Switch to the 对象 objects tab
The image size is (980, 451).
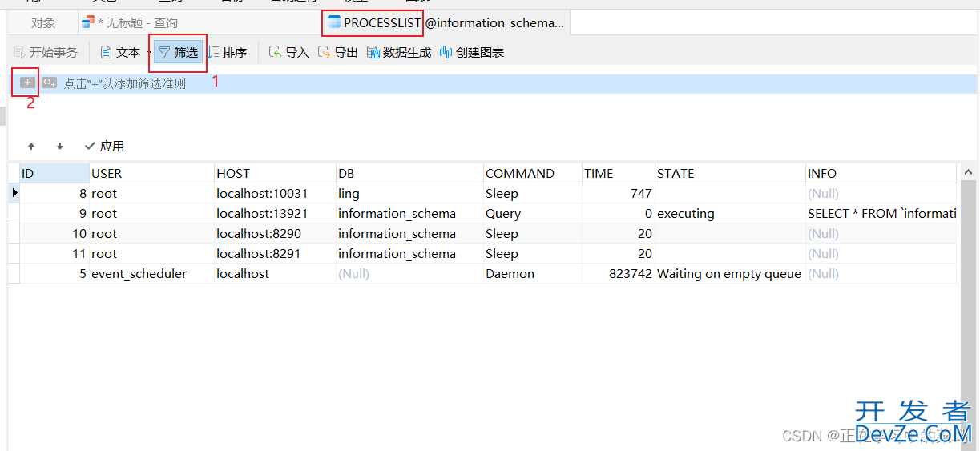(43, 23)
